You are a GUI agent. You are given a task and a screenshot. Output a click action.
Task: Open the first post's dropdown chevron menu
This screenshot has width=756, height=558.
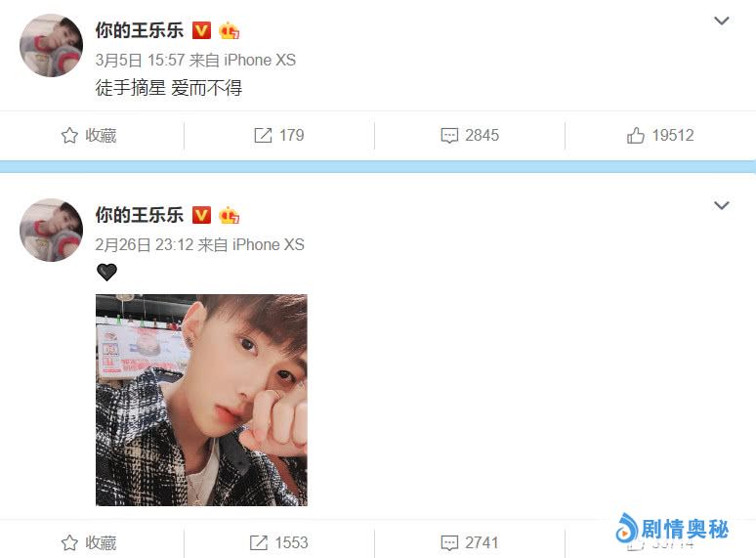721,21
